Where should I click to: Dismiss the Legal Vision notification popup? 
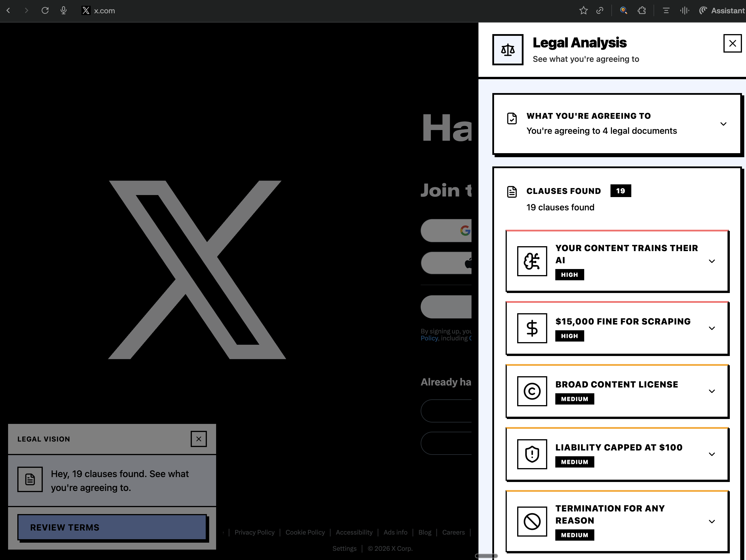click(199, 439)
